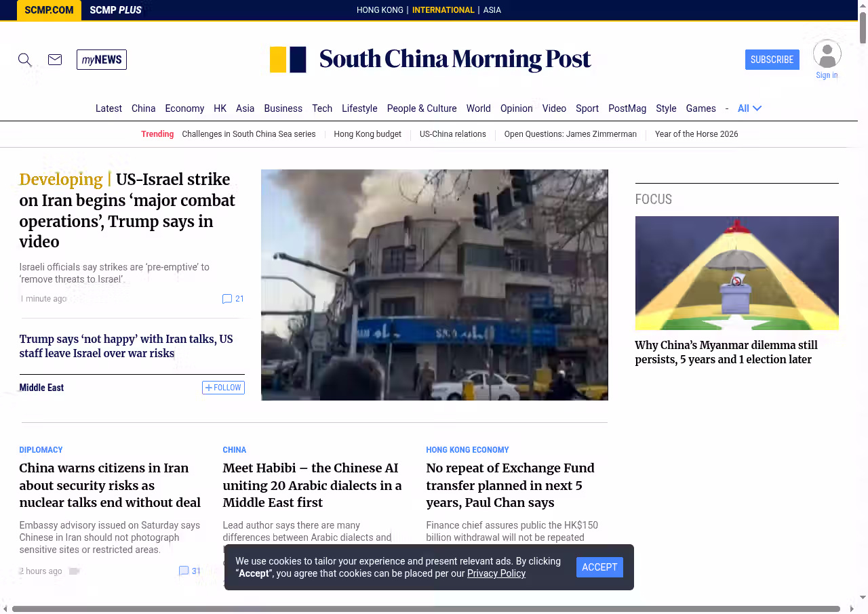Select the Opinion menu item
Viewport: 868px width, 614px height.
coord(516,108)
